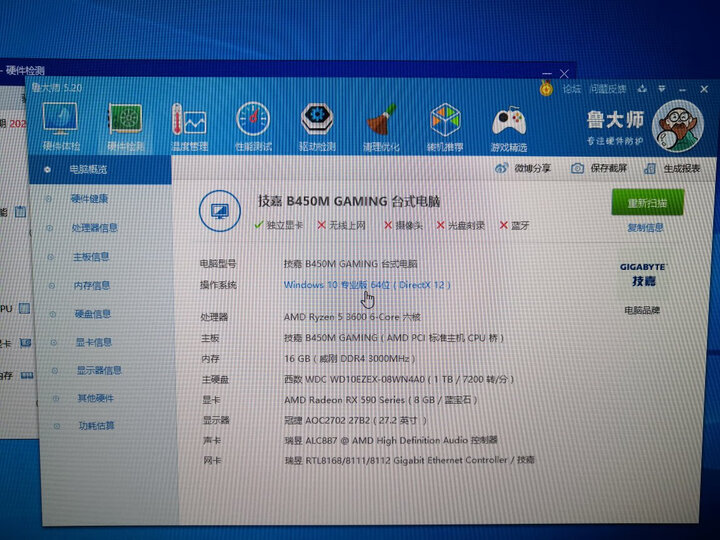
Task: Select 内存信息 in sidebar
Action: (92, 285)
